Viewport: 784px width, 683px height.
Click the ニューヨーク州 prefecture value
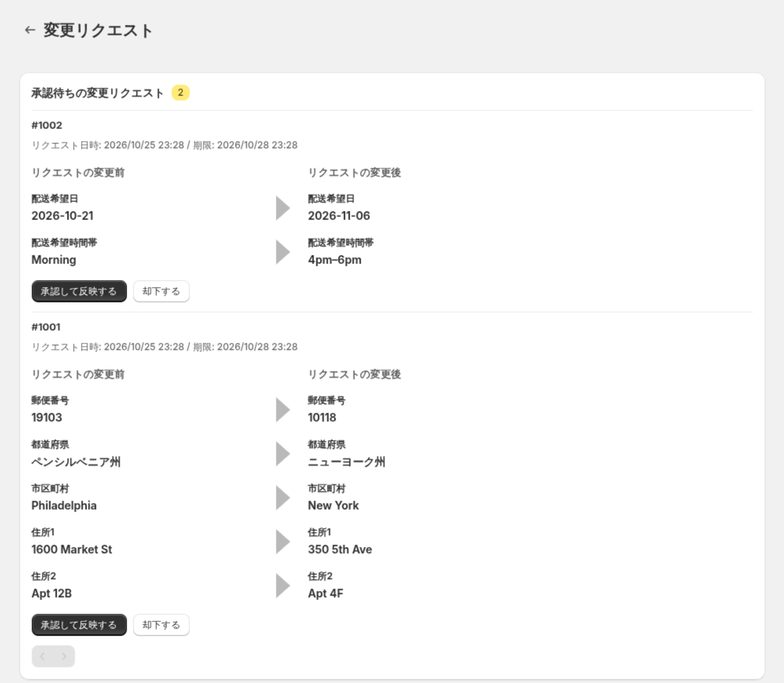[x=346, y=462]
